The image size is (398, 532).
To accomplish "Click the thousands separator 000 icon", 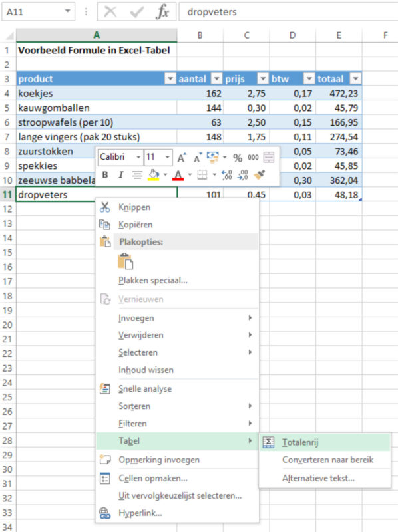I will coord(253,157).
